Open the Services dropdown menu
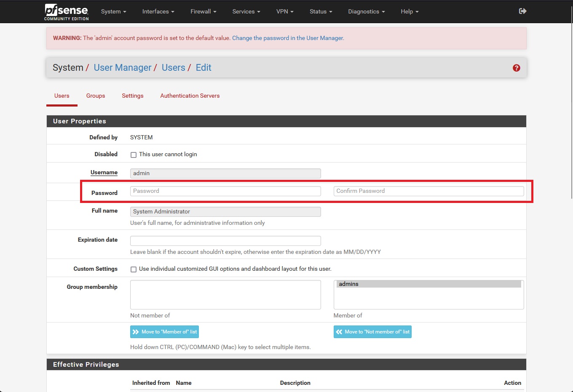Viewport: 573px width, 392px height. click(x=246, y=11)
